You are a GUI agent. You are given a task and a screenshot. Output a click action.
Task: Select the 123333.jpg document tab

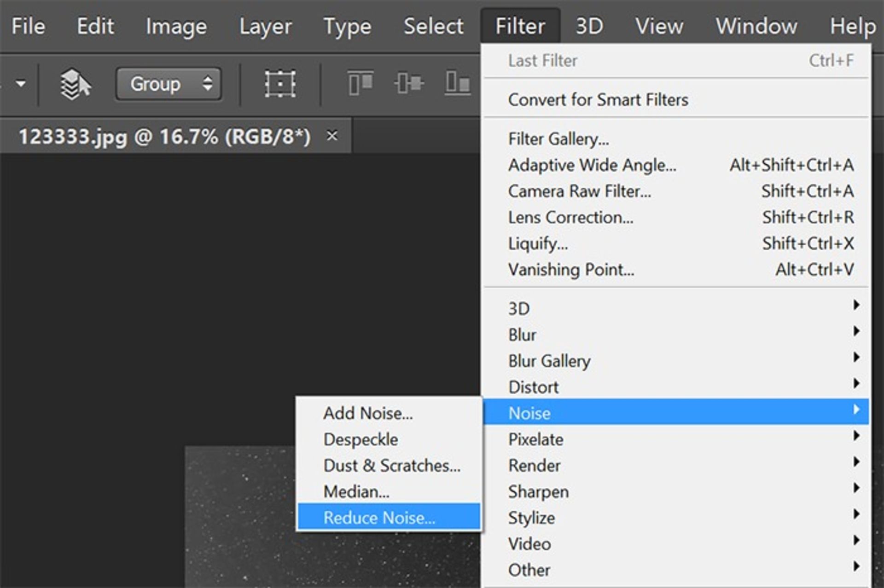click(x=164, y=137)
